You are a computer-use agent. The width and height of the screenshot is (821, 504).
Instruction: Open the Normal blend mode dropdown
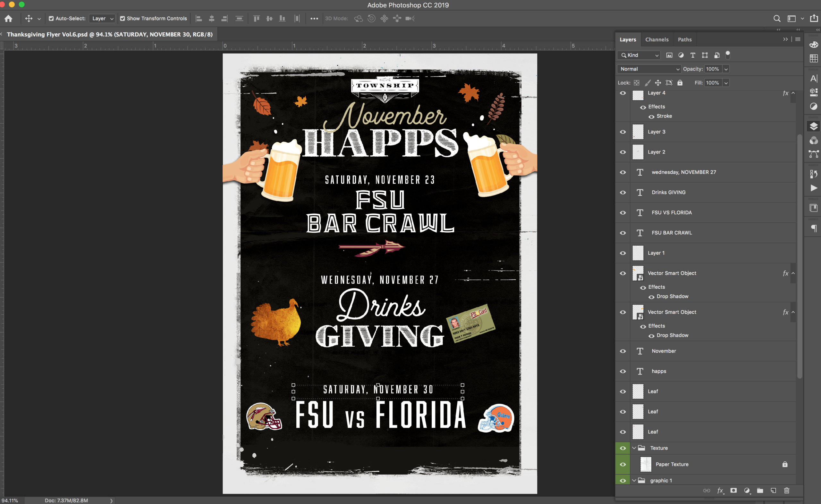pyautogui.click(x=649, y=69)
